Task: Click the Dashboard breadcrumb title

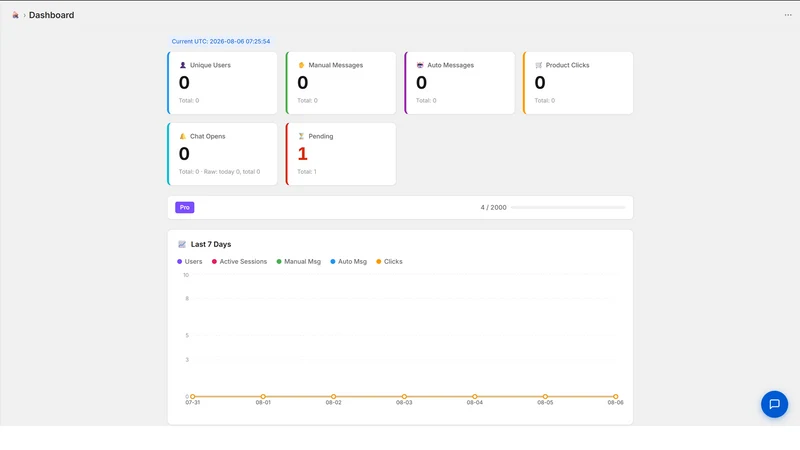Action: [x=52, y=15]
